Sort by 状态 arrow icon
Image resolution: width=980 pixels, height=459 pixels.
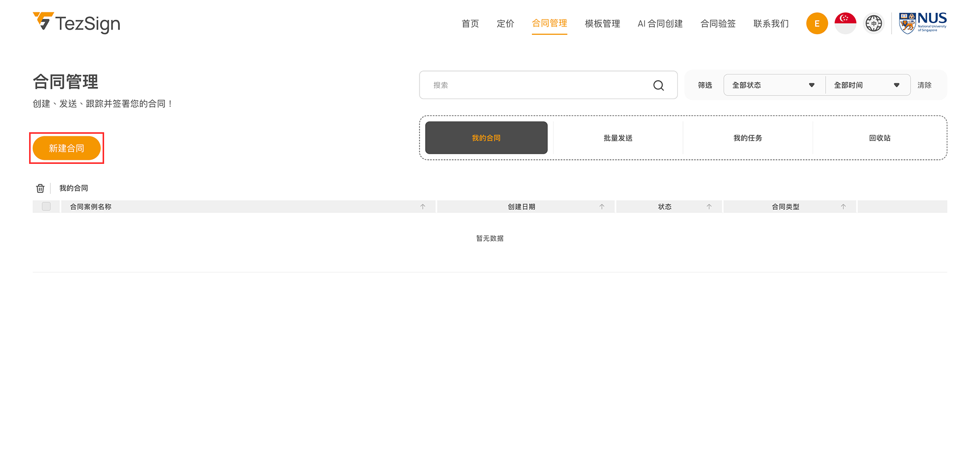[x=709, y=207]
